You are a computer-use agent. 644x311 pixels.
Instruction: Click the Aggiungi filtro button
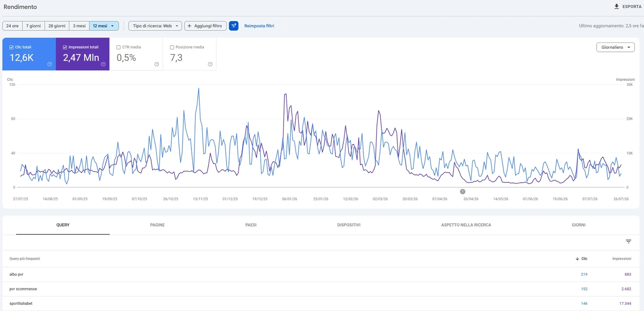point(205,26)
